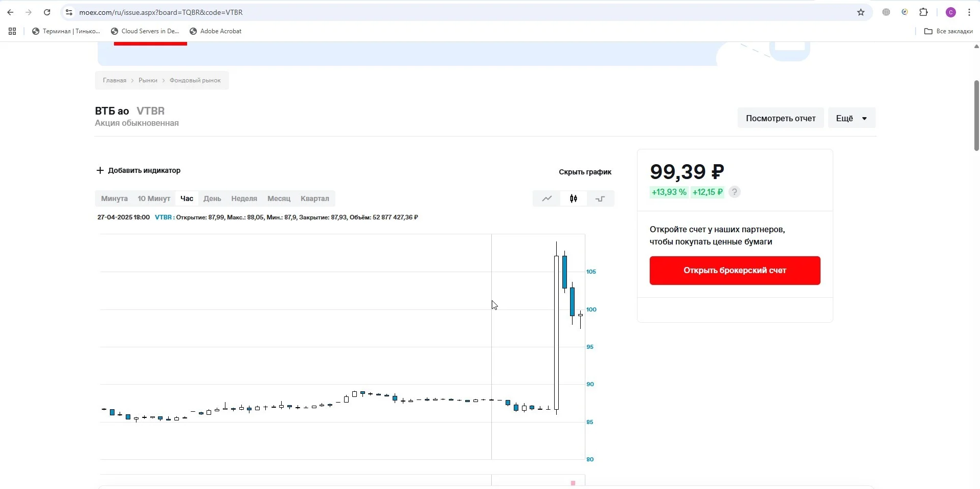Hide the chart via Скрыть график

[x=585, y=172]
